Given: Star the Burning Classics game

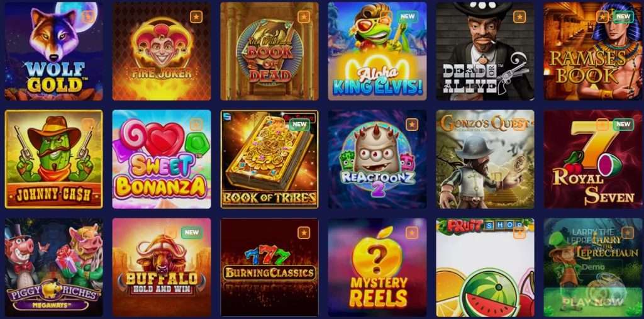Looking at the screenshot, I should [x=304, y=233].
